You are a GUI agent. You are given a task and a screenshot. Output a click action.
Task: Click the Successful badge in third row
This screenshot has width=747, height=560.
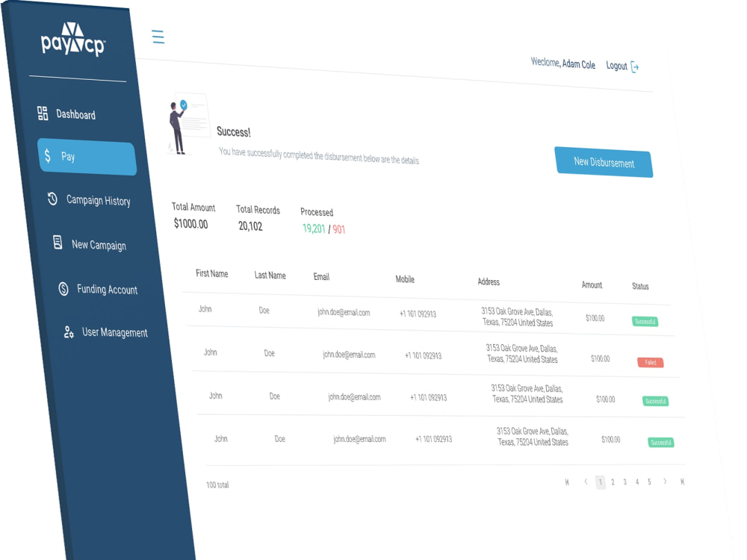pos(656,401)
